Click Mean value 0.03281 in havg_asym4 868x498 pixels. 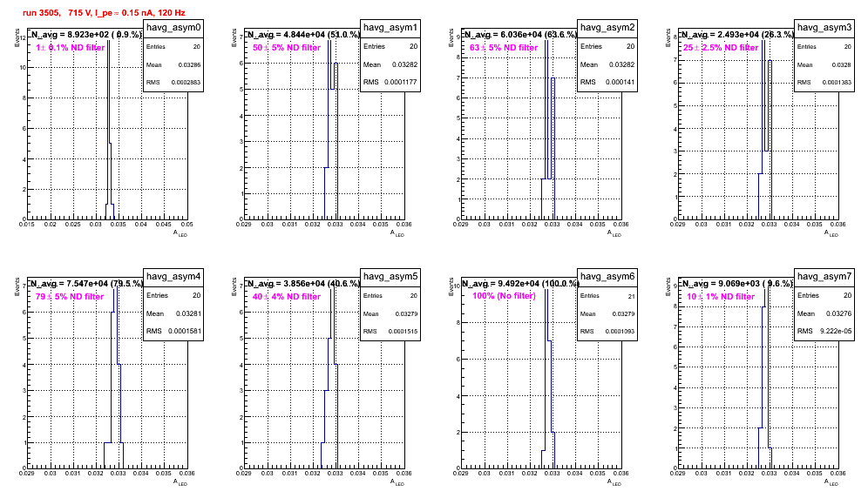click(x=188, y=313)
